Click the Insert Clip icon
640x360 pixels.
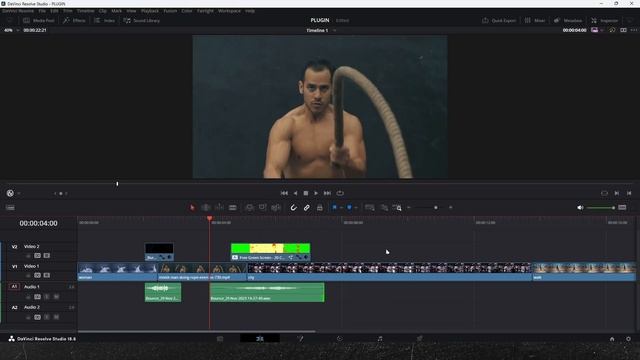[x=249, y=208]
